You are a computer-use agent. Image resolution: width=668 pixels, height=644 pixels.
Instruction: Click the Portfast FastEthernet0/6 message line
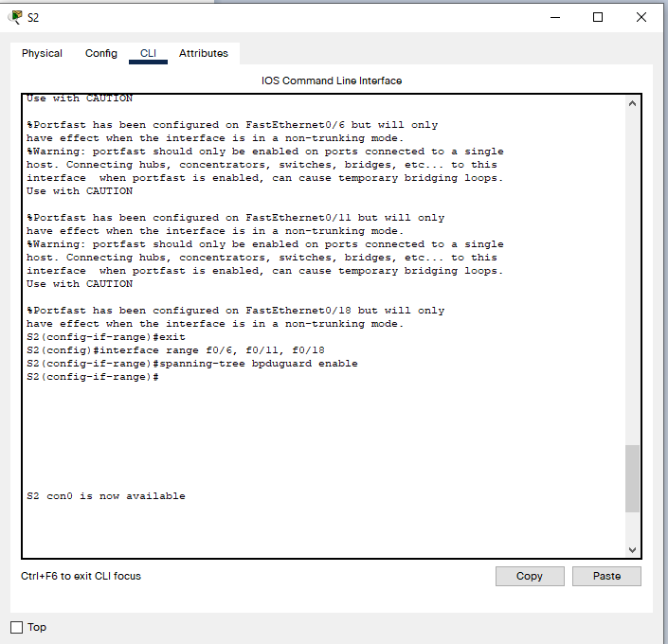tap(232, 125)
